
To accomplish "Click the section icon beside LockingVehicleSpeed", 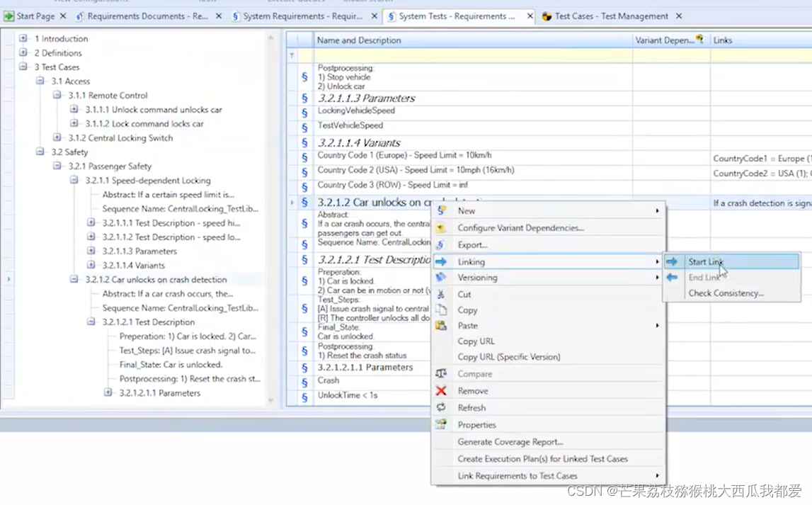I will click(x=304, y=113).
